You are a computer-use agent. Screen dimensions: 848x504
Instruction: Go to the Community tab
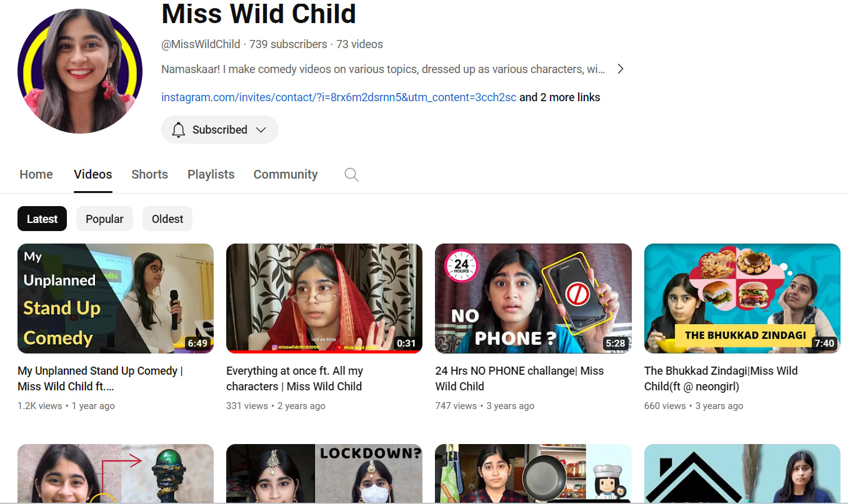tap(286, 175)
